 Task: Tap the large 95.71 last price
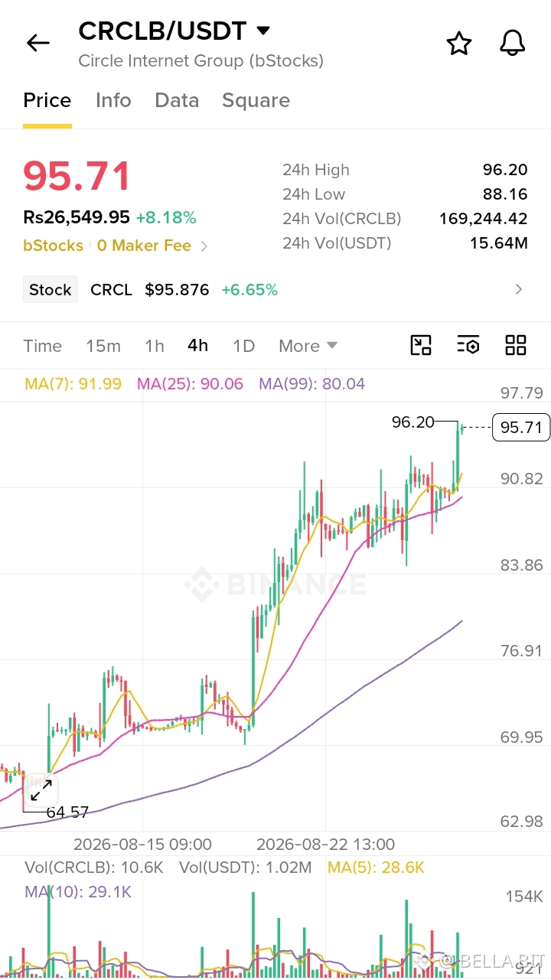pyautogui.click(x=77, y=177)
